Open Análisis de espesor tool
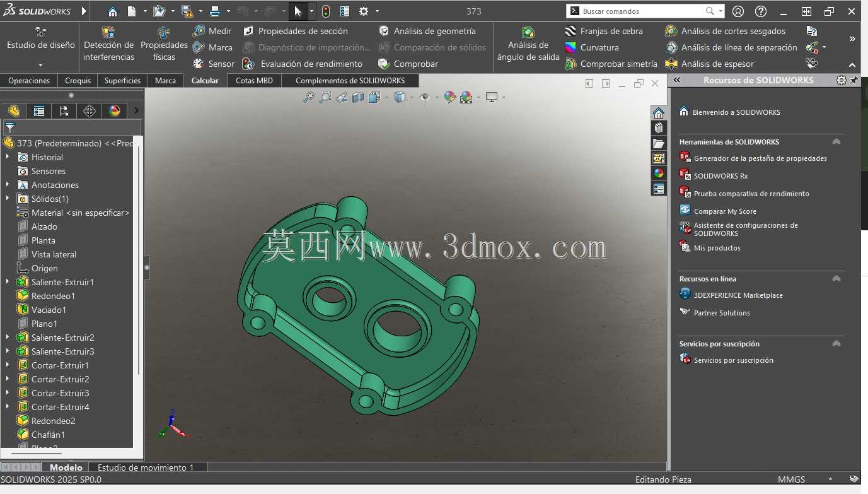 tap(710, 64)
